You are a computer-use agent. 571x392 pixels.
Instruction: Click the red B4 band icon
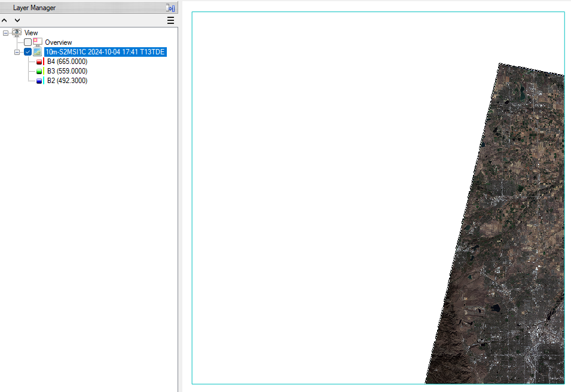point(39,62)
